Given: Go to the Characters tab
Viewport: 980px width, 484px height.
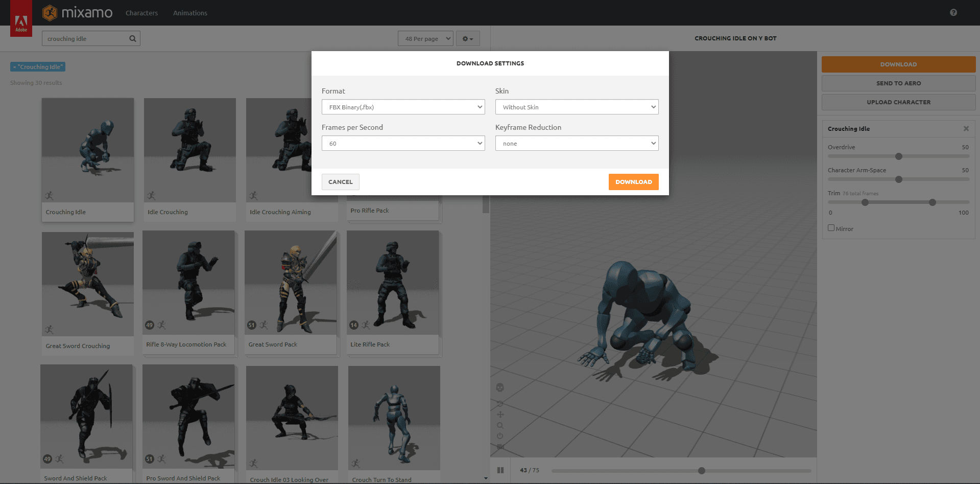Looking at the screenshot, I should point(141,13).
